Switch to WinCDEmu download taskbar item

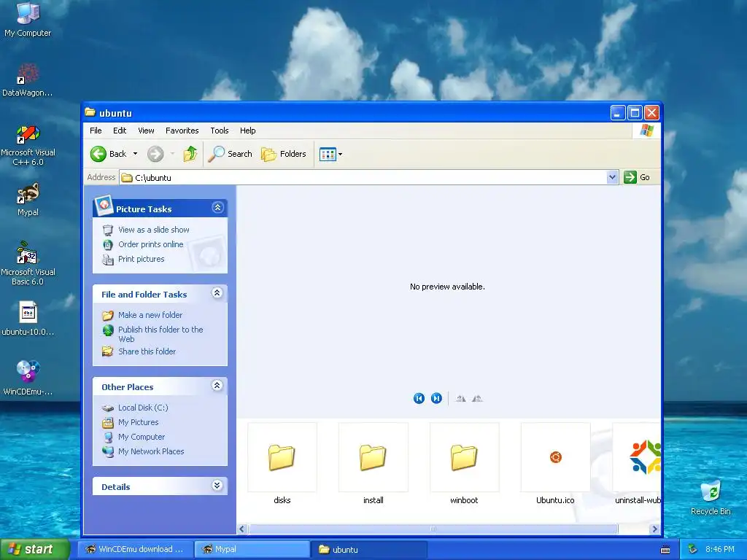click(135, 549)
